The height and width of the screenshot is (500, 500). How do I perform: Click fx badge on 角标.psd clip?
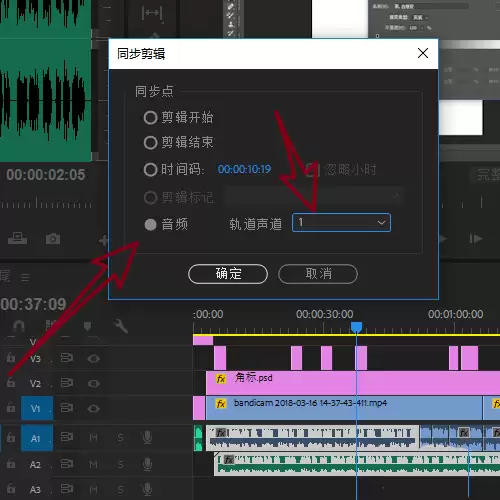(221, 379)
